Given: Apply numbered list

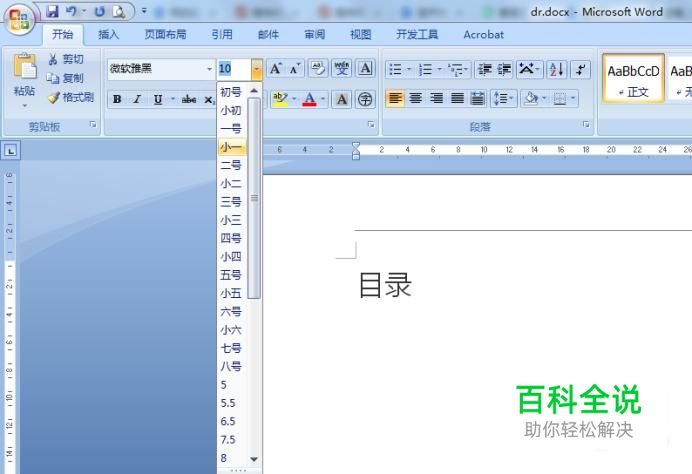Looking at the screenshot, I should click(x=425, y=69).
